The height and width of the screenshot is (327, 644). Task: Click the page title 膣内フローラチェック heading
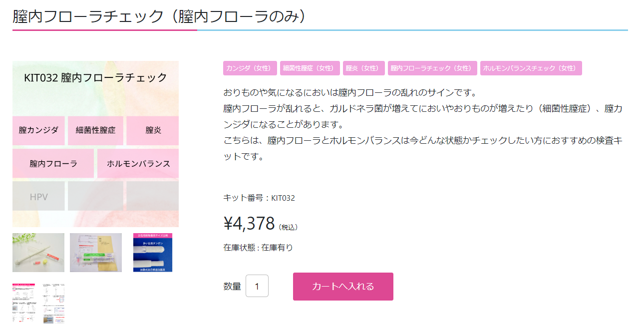159,16
